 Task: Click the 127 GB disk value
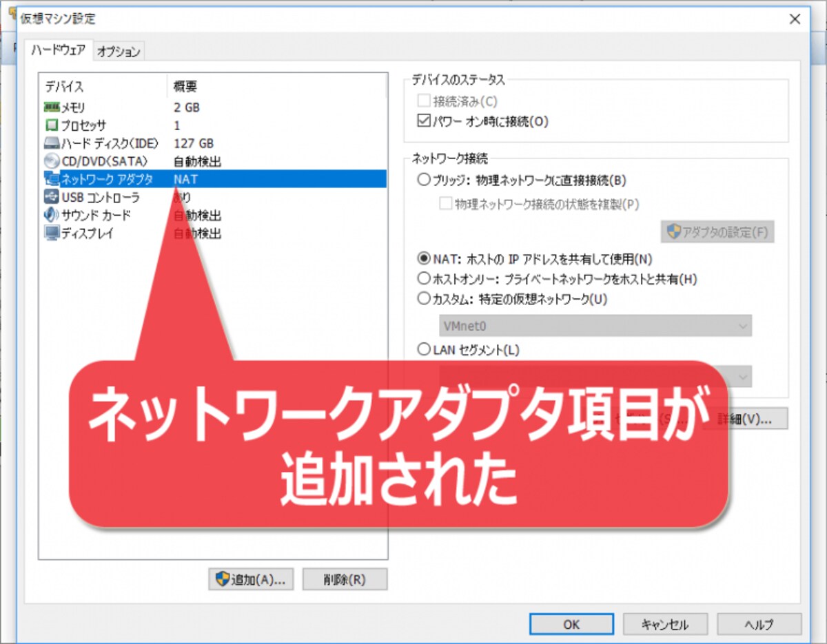click(194, 143)
